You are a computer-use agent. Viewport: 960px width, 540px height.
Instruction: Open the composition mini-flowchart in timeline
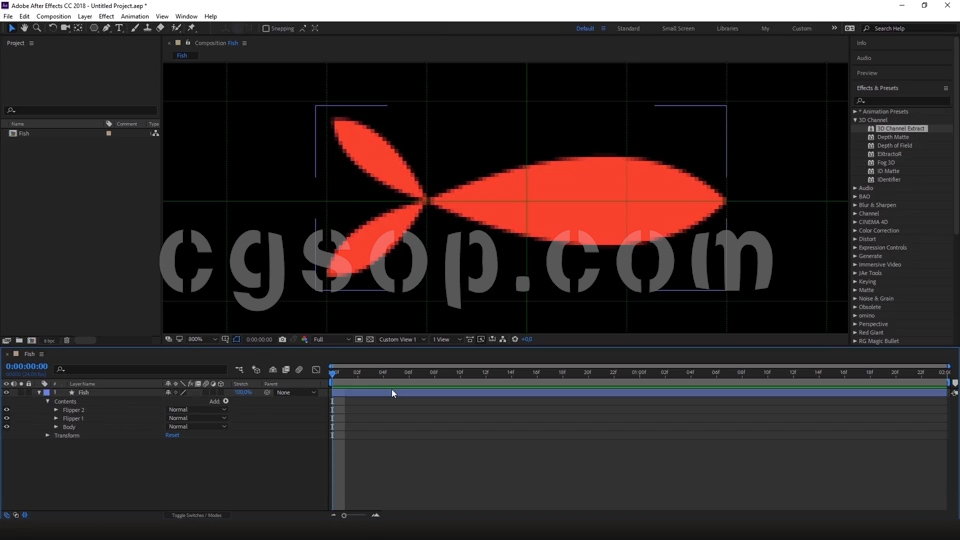pos(239,370)
